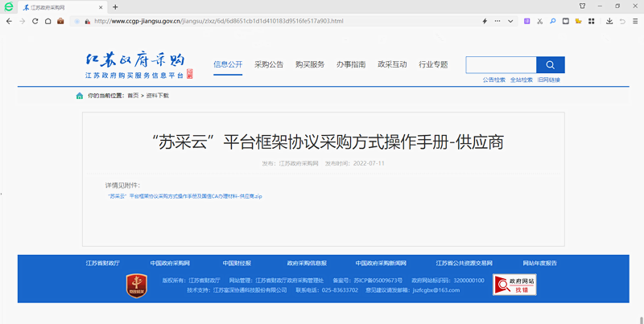644x324 pixels.
Task: Open the 网站年度报告 footer link
Action: point(539,264)
